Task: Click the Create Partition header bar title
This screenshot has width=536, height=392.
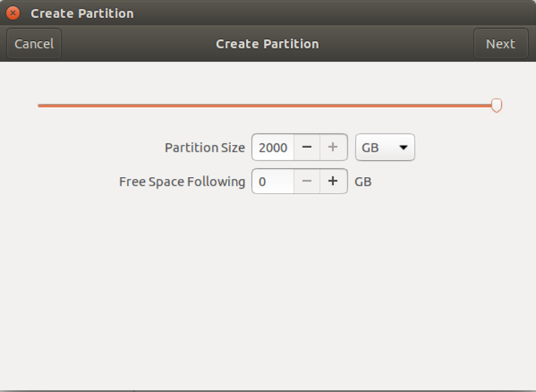Action: (x=267, y=44)
